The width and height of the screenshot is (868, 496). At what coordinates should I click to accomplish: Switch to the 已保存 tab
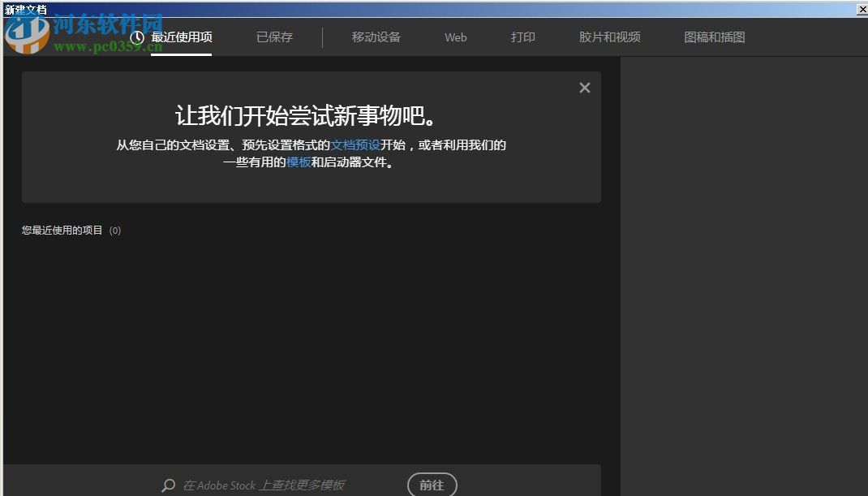[274, 37]
